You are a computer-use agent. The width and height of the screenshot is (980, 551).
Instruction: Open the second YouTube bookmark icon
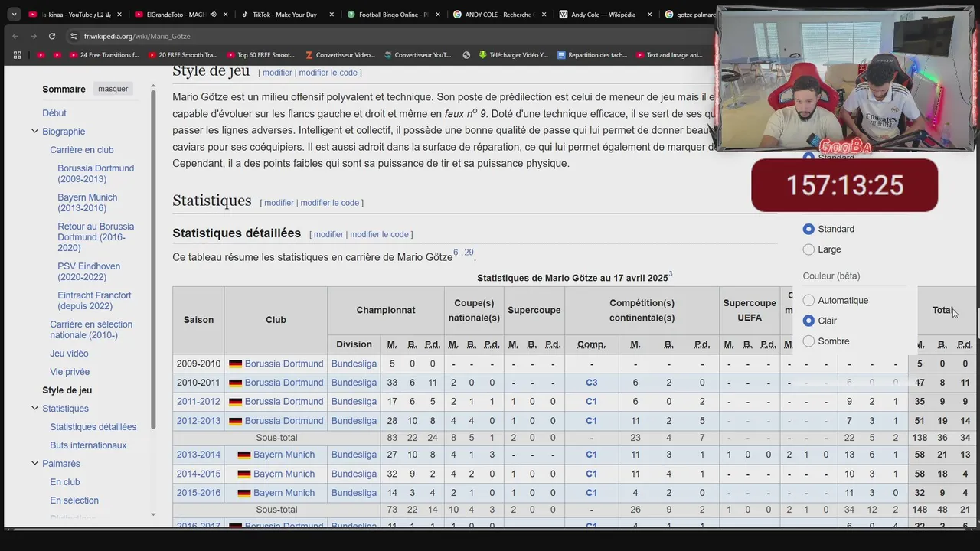[57, 55]
